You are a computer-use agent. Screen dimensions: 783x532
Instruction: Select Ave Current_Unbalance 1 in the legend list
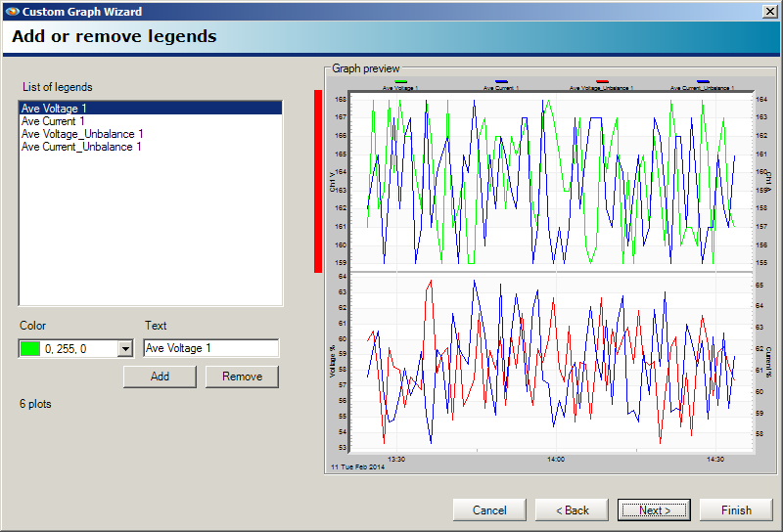(81, 147)
